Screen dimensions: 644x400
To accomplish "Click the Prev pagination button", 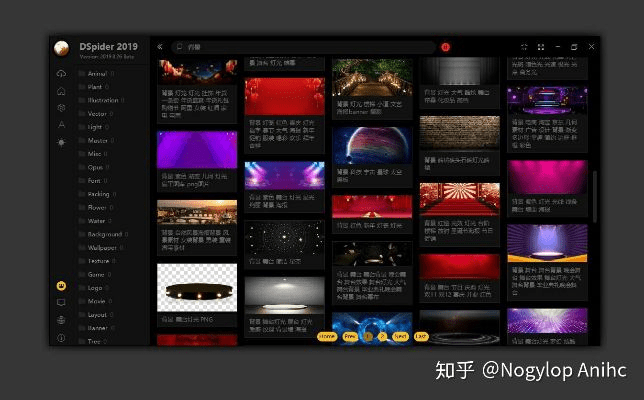I will point(350,336).
